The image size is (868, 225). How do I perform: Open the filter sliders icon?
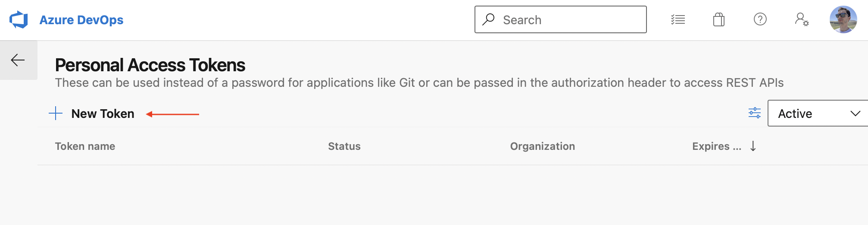click(754, 113)
